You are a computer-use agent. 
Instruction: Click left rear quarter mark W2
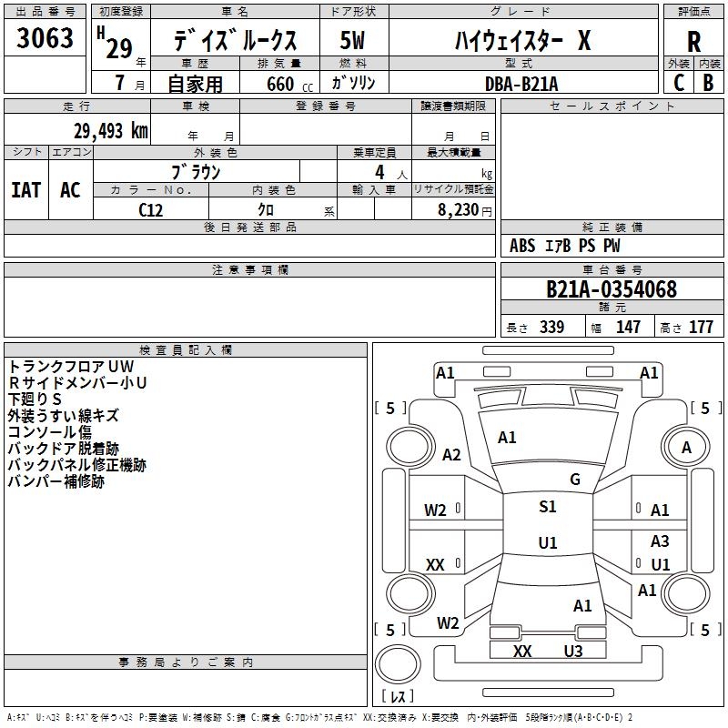448,622
